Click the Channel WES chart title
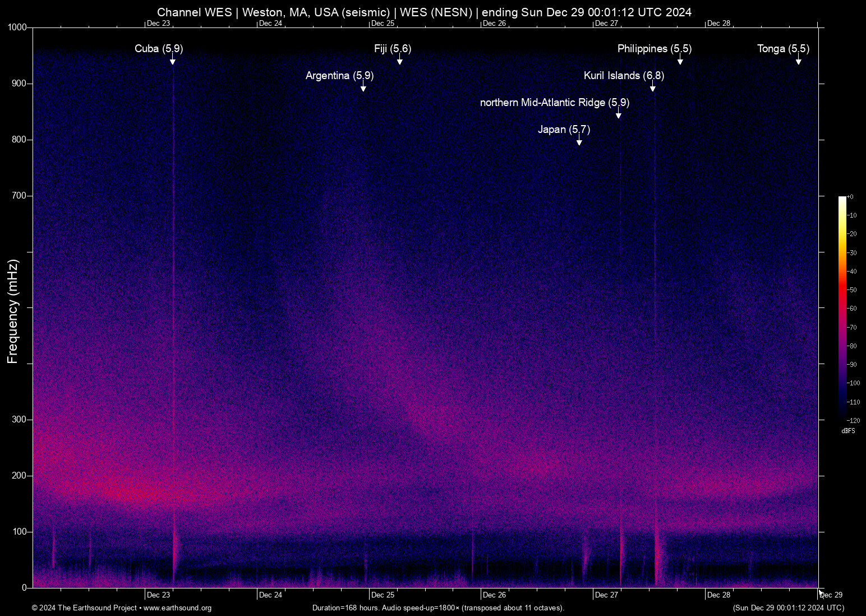 (424, 12)
